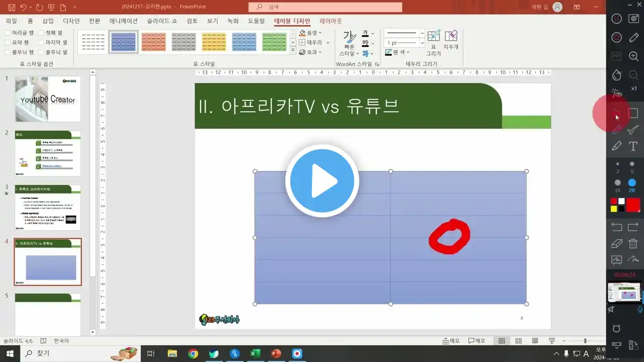Click the Undo icon in the quick access toolbar
This screenshot has width=644, height=362.
click(x=24, y=7)
